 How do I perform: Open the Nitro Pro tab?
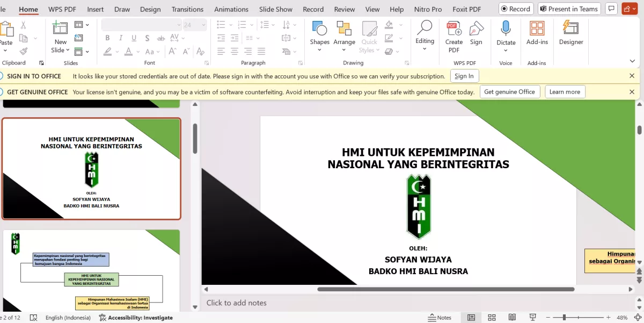(428, 9)
